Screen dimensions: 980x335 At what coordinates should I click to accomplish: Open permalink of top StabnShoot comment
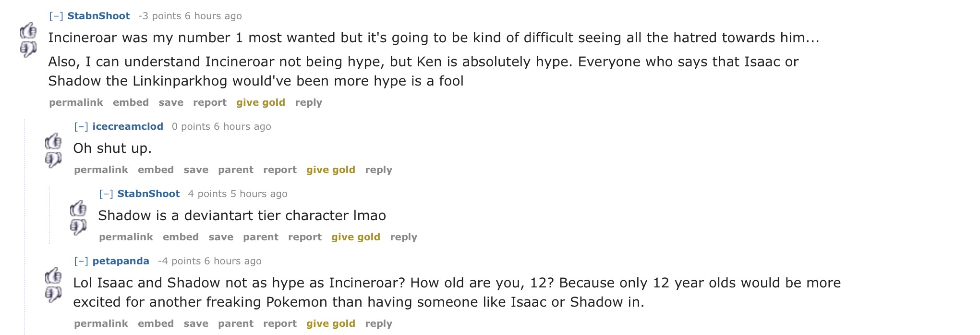(x=76, y=102)
